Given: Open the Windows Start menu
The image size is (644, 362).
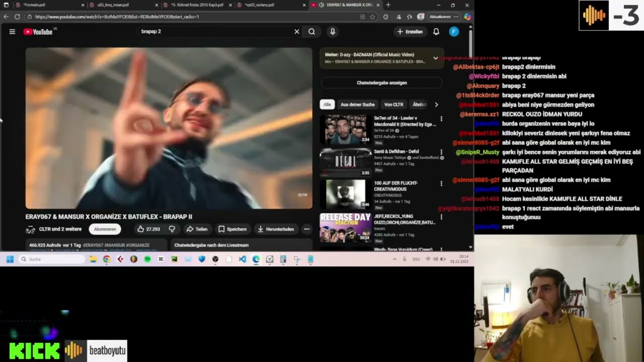Looking at the screenshot, I should click(10, 259).
